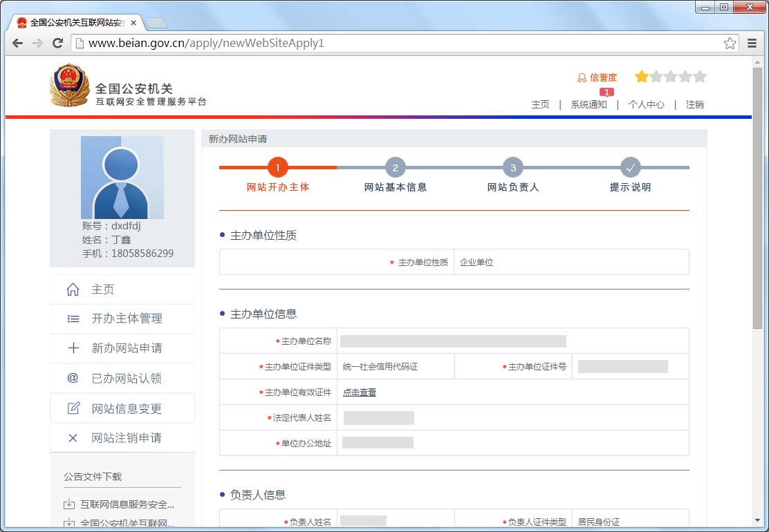This screenshot has width=769, height=532.
Task: Open the Chrome hamburger menu
Action: tap(752, 43)
